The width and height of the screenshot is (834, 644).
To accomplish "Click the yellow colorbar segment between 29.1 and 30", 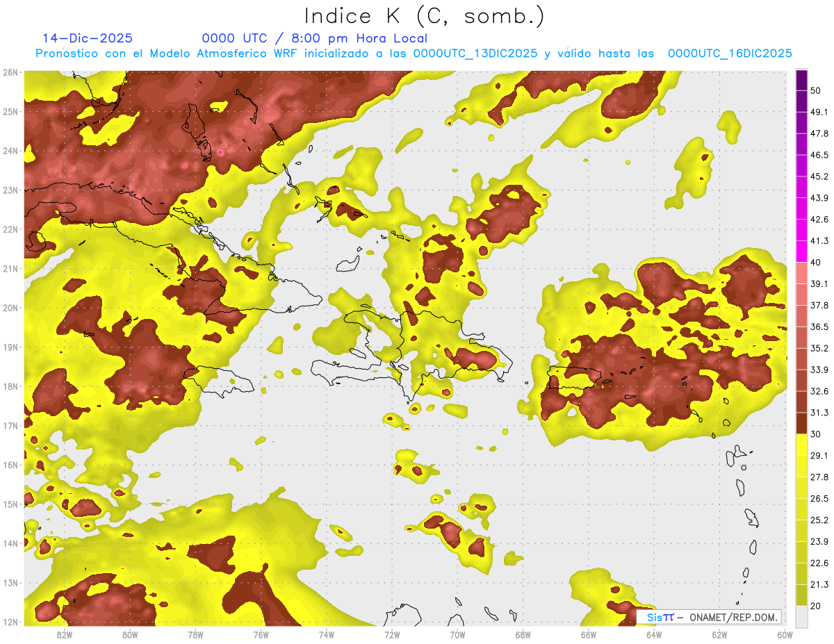I will (801, 445).
